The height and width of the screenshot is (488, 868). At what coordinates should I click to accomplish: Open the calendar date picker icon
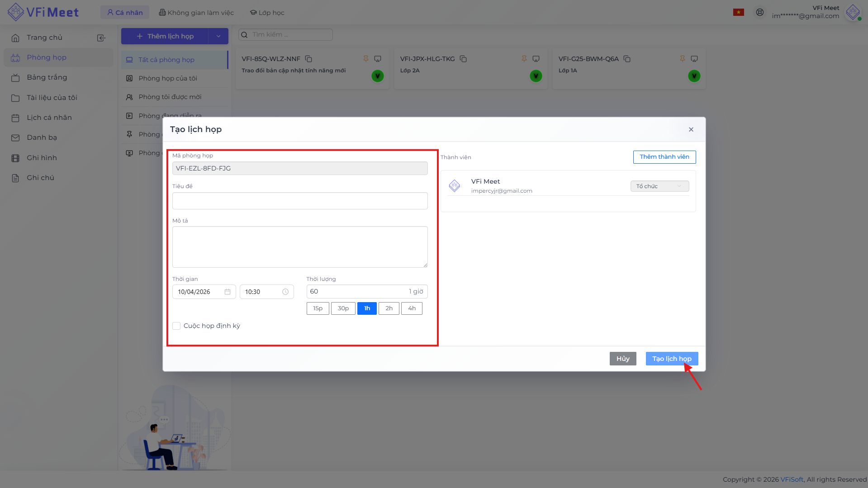coord(228,292)
